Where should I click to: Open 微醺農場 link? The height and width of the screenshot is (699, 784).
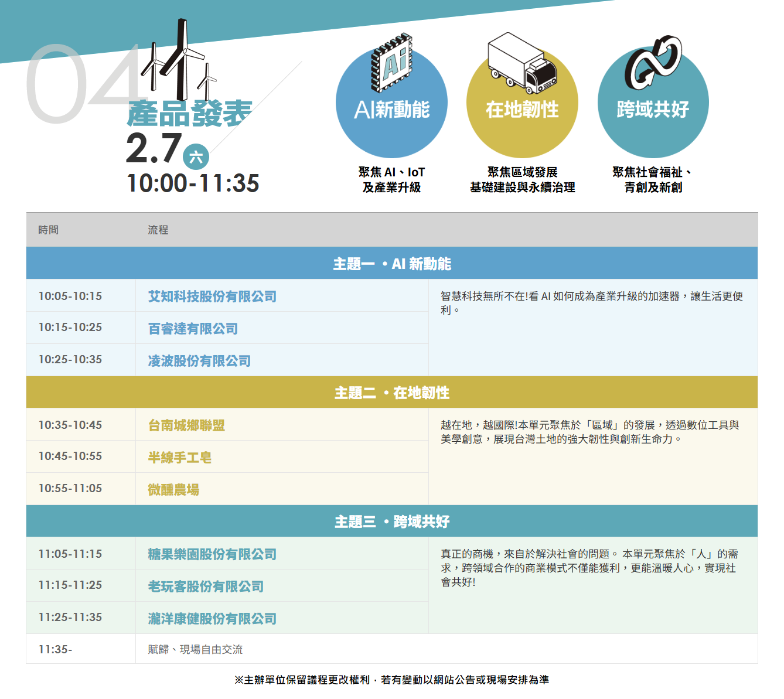pos(173,490)
